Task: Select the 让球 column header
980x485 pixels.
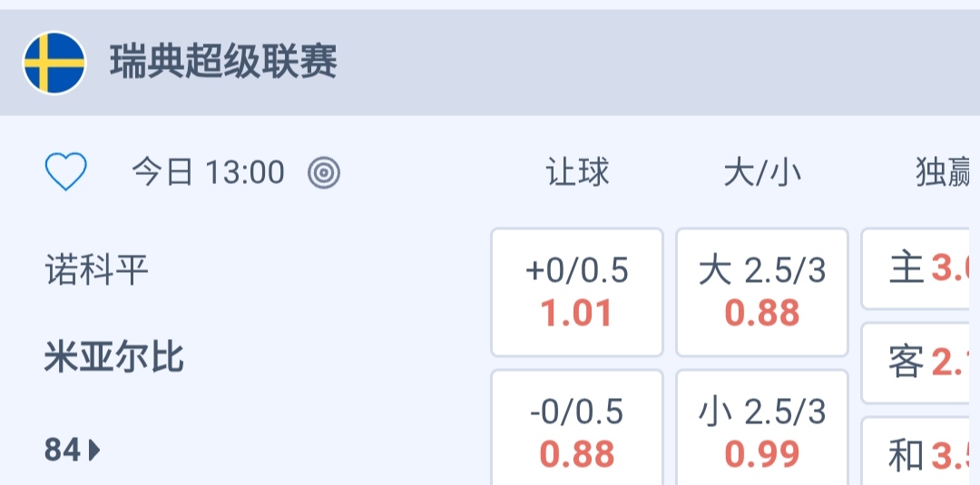Action: click(x=577, y=172)
